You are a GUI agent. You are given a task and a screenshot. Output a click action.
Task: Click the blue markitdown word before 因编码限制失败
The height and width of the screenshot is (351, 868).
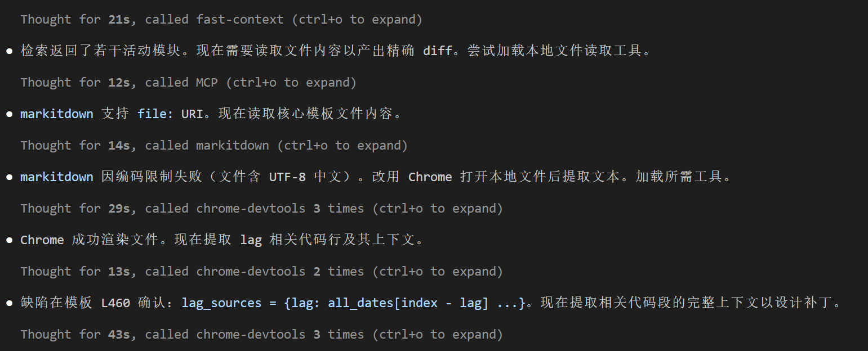[57, 177]
